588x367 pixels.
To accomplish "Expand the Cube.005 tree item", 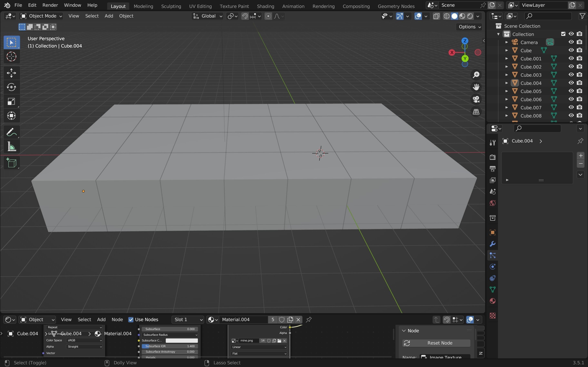I will (507, 91).
